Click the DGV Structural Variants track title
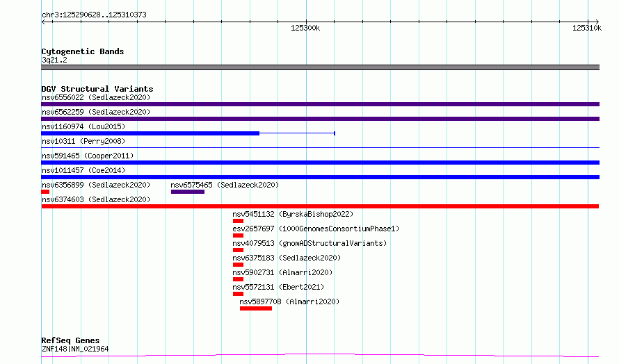619x364 pixels. [97, 89]
